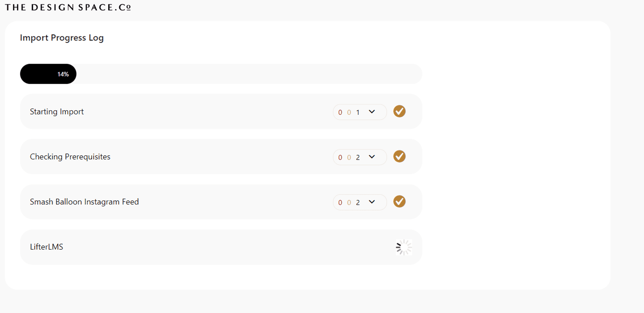644x313 pixels.
Task: Click The Design Space Co logo
Action: (x=68, y=8)
